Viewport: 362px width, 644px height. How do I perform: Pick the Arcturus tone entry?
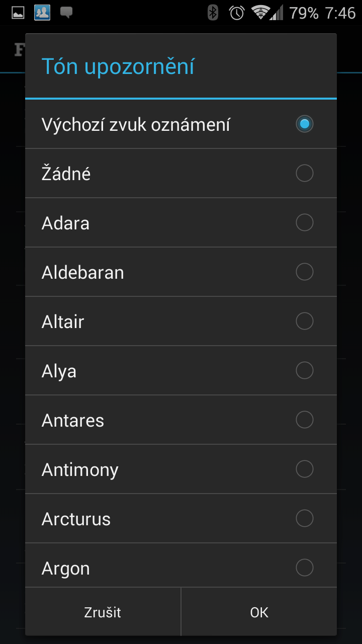(181, 518)
